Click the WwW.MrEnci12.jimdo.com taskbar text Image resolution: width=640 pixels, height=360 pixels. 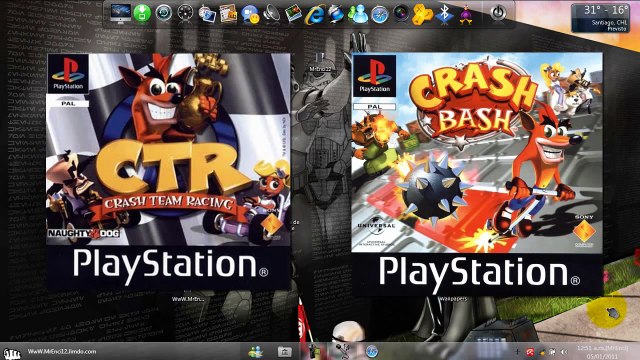62,351
